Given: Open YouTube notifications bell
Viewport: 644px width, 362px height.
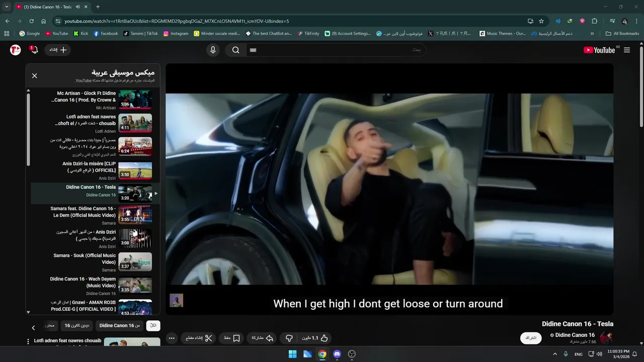Looking at the screenshot, I should pos(34,50).
